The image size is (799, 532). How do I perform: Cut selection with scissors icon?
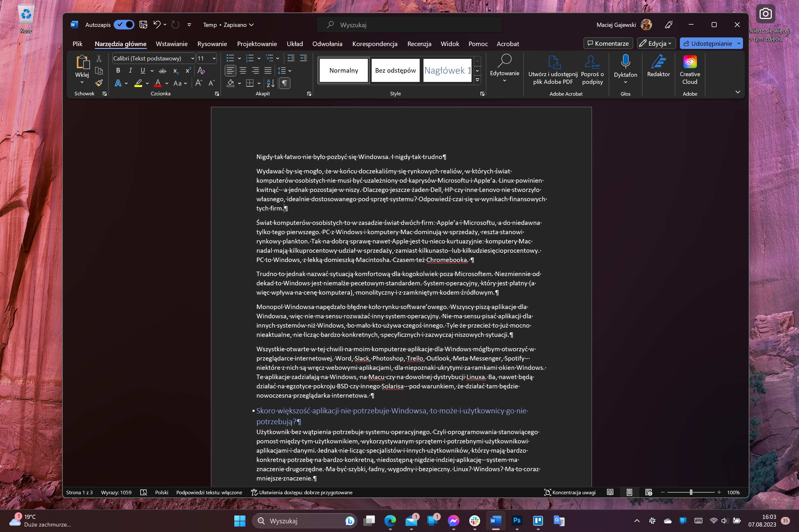(x=99, y=58)
